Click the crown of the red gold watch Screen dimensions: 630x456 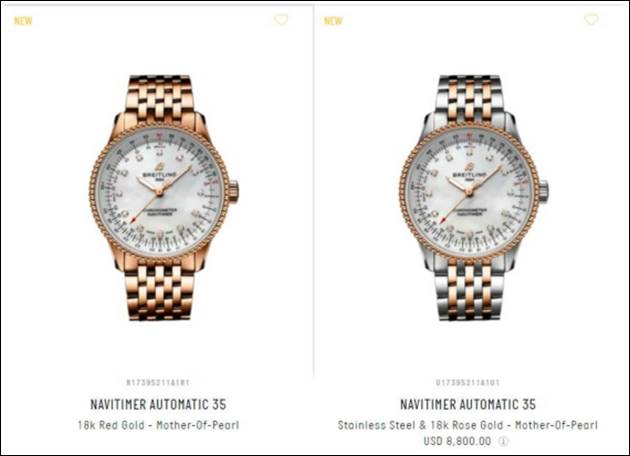tap(234, 192)
